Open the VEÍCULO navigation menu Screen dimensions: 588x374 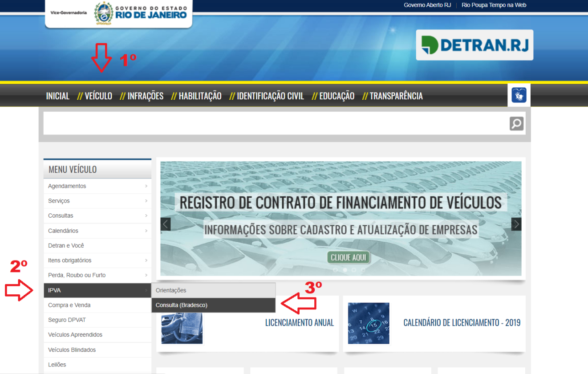tap(98, 96)
